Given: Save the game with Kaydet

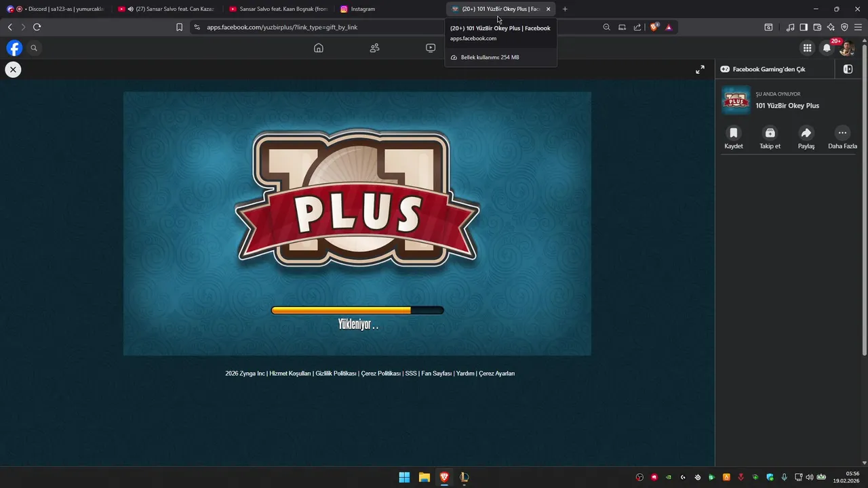Looking at the screenshot, I should click(734, 138).
